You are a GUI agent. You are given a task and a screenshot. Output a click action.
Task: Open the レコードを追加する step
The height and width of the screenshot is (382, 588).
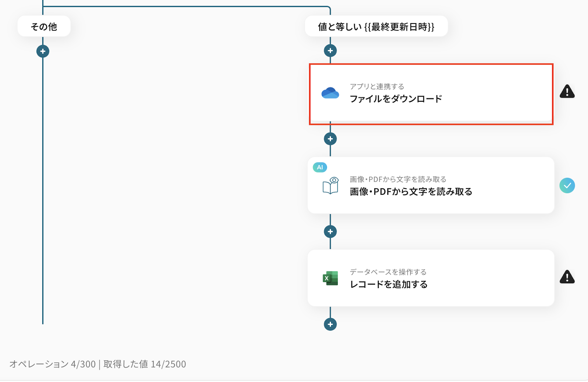pyautogui.click(x=431, y=278)
